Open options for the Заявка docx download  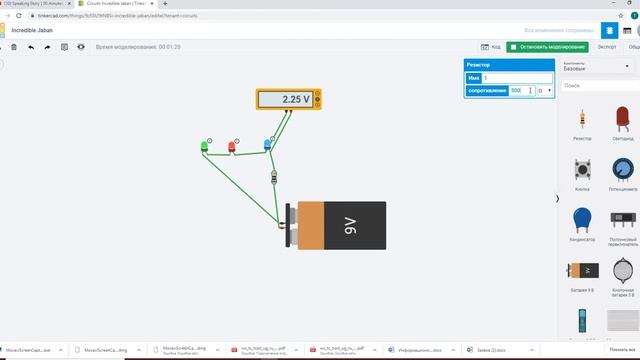coord(531,350)
